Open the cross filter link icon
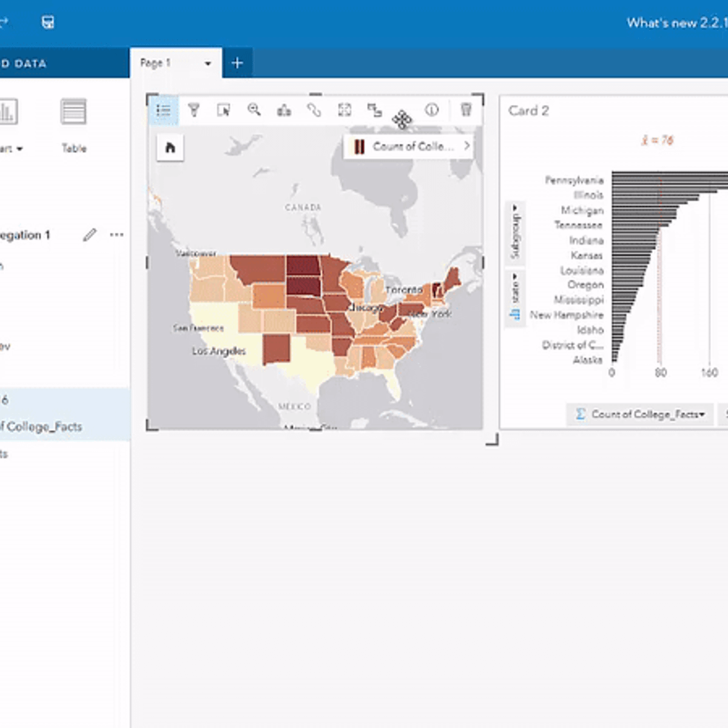Viewport: 728px width, 728px height. [x=315, y=110]
